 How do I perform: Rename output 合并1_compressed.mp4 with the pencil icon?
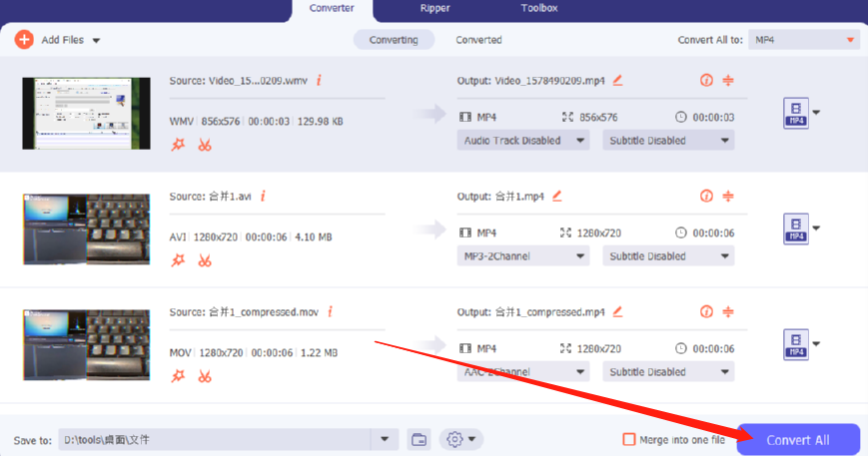tap(617, 311)
